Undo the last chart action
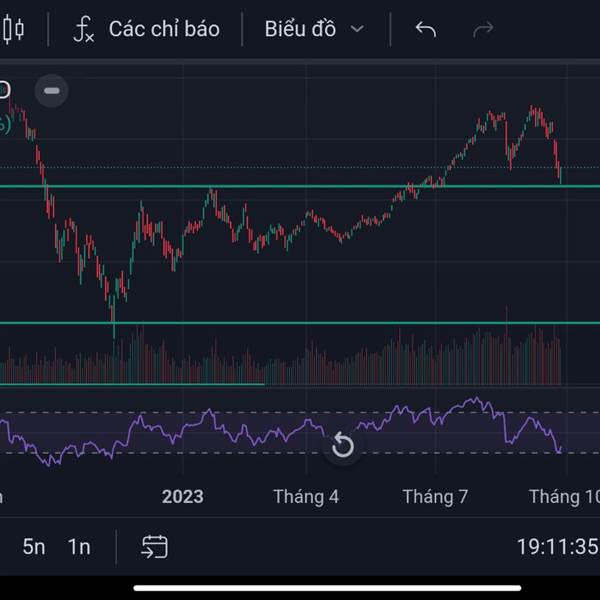This screenshot has width=600, height=600. (426, 29)
